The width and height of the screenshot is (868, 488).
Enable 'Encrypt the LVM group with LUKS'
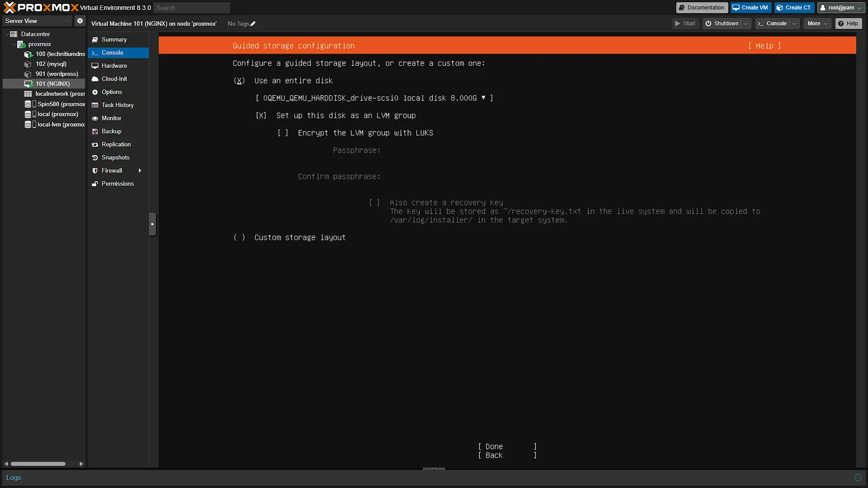[x=283, y=133]
